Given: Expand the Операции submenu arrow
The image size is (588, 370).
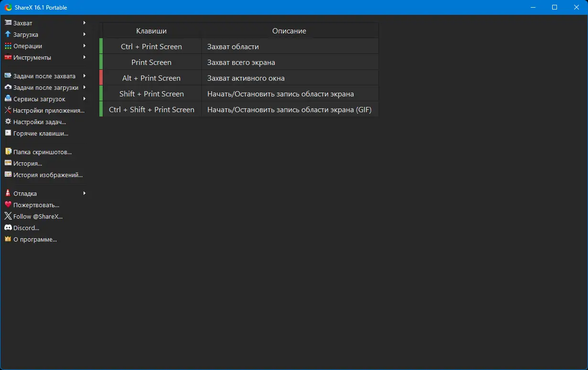Looking at the screenshot, I should tap(84, 46).
